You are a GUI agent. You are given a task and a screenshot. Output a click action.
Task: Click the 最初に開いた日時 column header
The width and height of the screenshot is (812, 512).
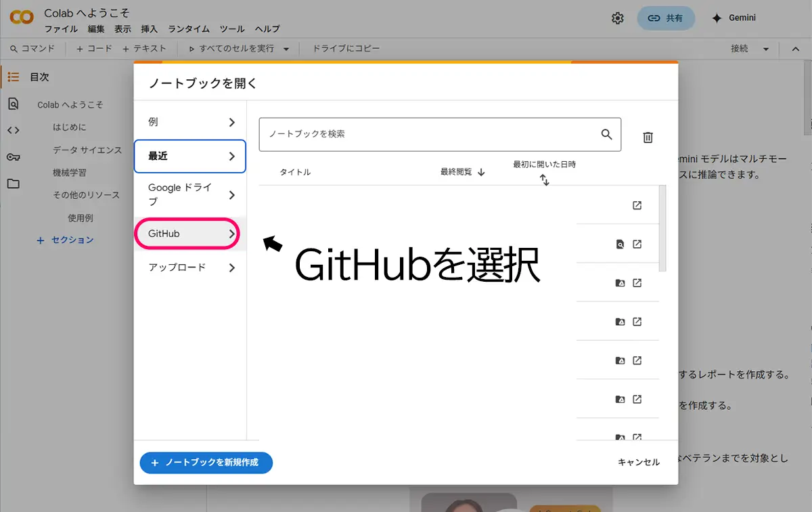pyautogui.click(x=545, y=165)
